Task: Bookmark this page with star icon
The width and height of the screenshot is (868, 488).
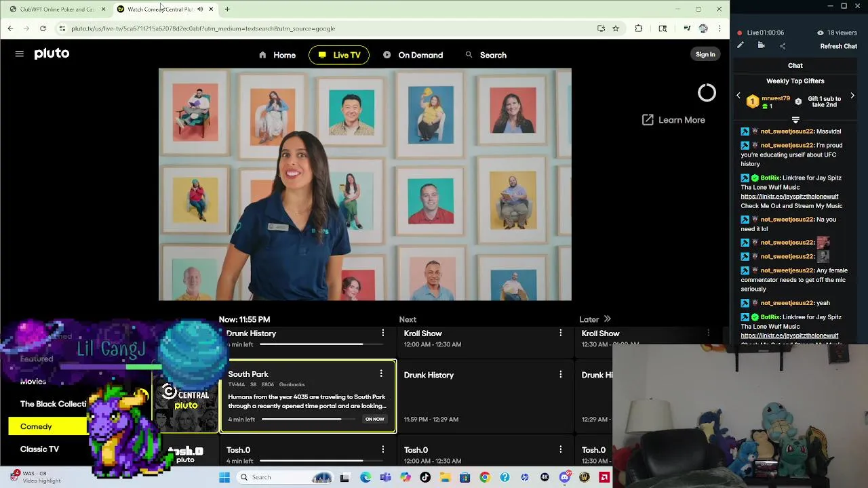Action: tap(616, 28)
